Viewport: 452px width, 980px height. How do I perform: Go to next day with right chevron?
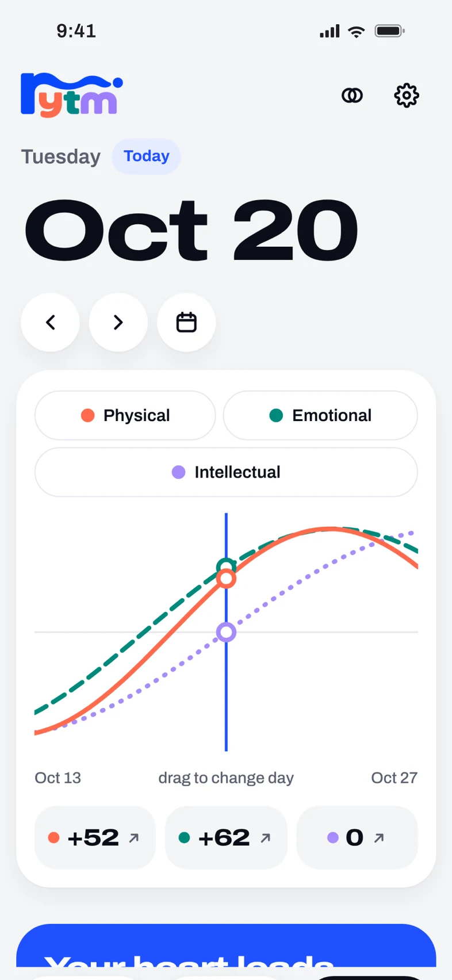(118, 322)
